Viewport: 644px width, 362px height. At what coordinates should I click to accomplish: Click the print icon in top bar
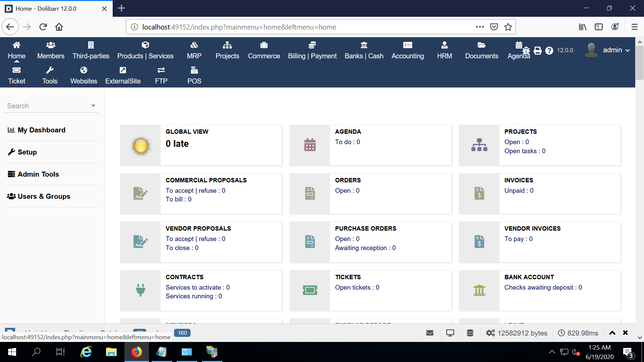[538, 51]
